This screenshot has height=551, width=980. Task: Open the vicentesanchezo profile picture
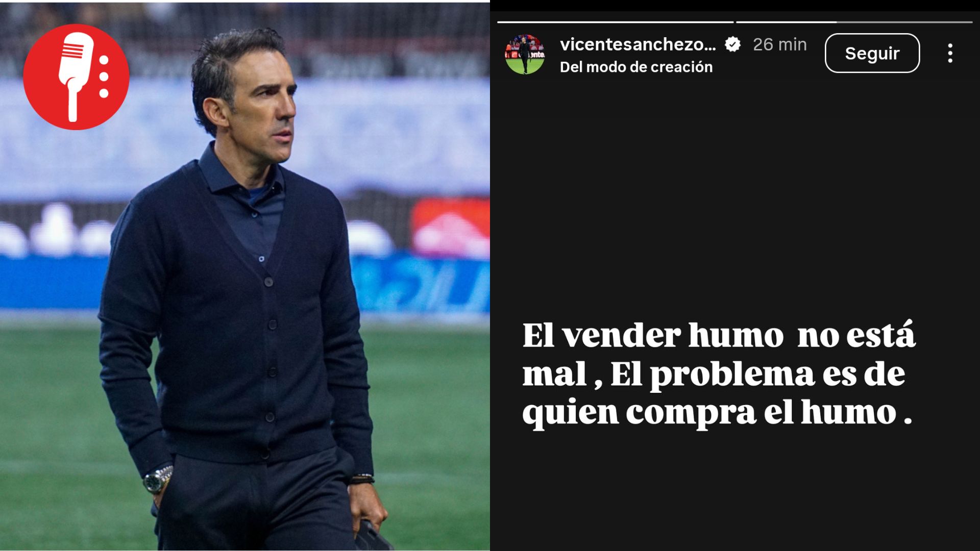[525, 54]
